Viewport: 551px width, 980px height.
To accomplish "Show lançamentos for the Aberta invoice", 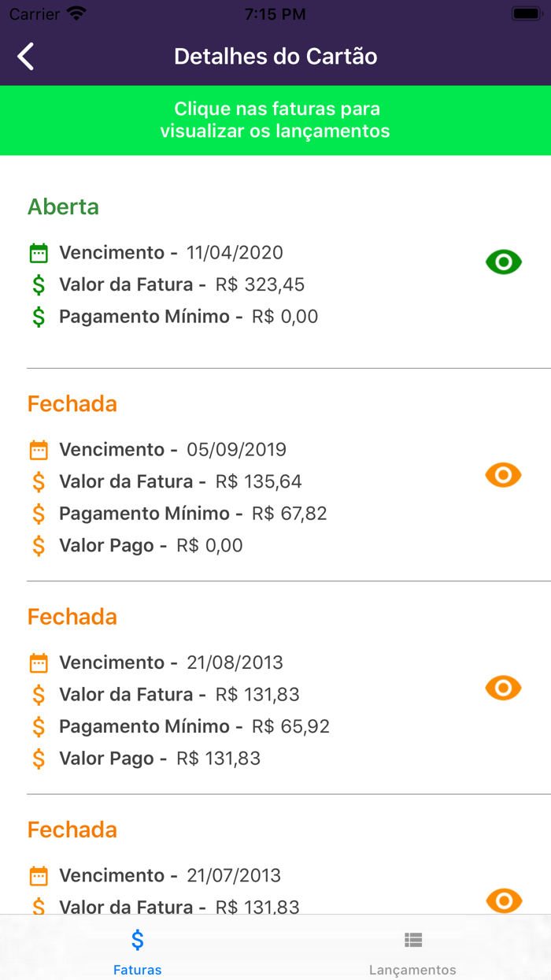I will tap(503, 262).
